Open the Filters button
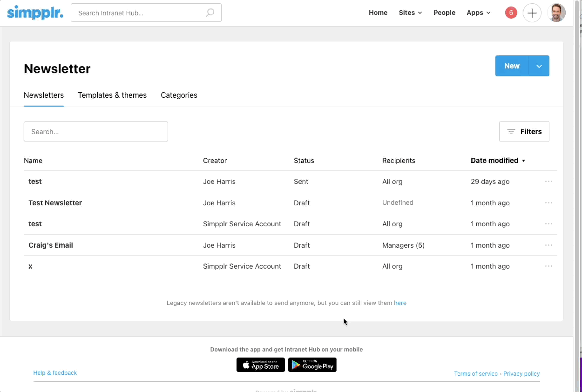Screen dimensions: 582x392 click(x=524, y=132)
